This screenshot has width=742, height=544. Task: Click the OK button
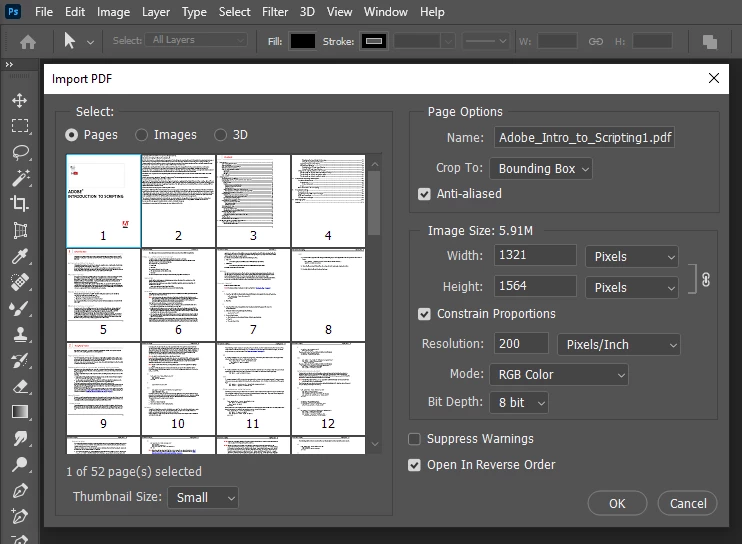pyautogui.click(x=617, y=504)
